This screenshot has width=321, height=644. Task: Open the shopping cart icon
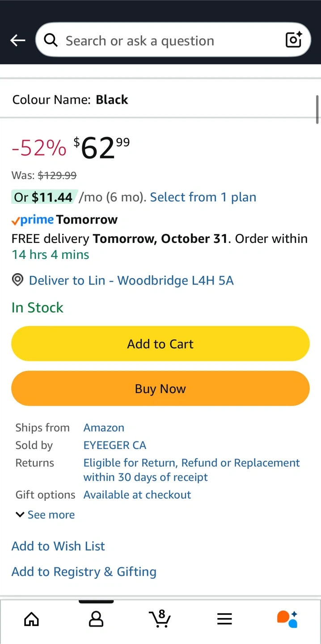(160, 619)
